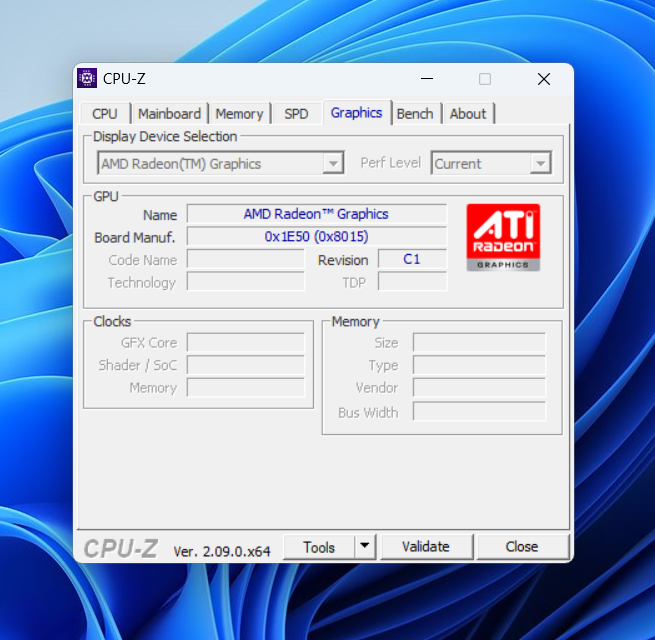Click the CPU-Z window title text
655x640 pixels.
[x=124, y=79]
